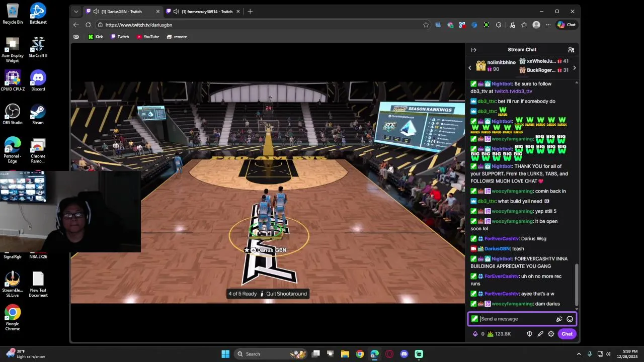Open the Edge tab actions menu
Screen dimensions: 644x362
(x=76, y=12)
